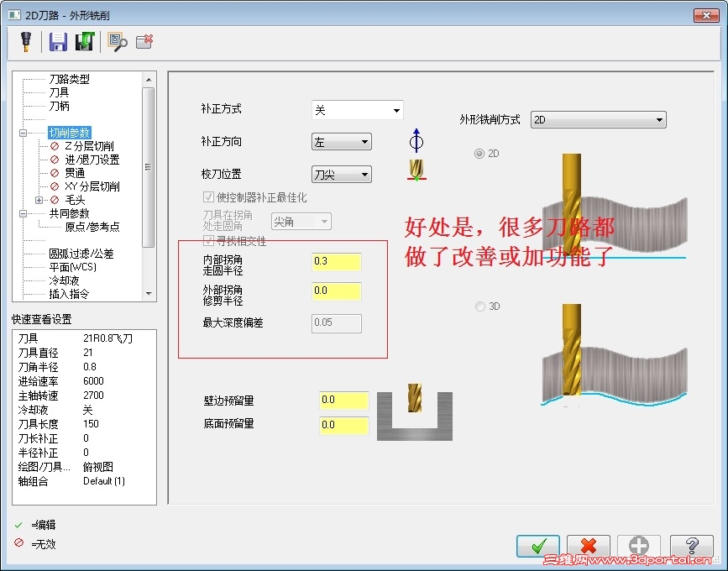
Task: Click the 内部拐角走圆半径 field
Action: point(336,262)
